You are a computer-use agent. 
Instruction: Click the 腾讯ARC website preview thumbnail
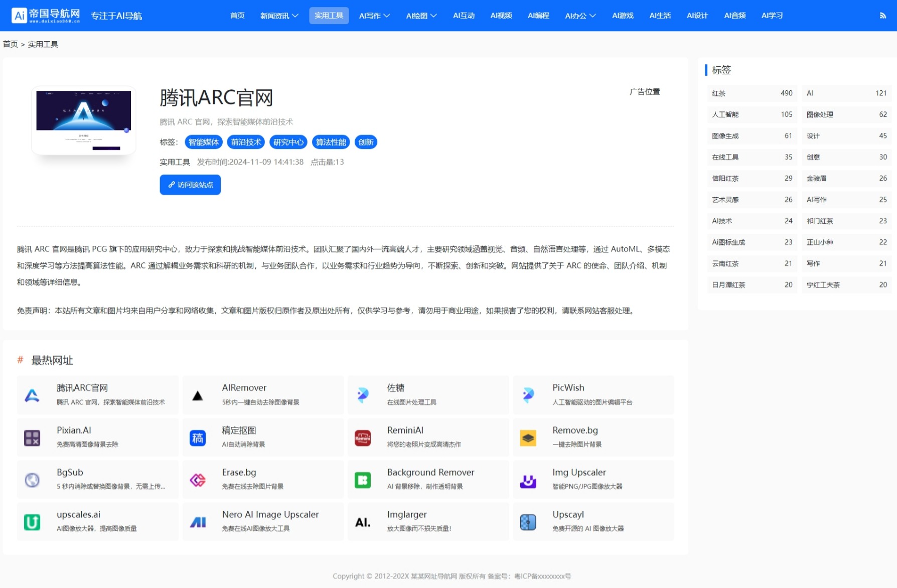click(x=84, y=120)
